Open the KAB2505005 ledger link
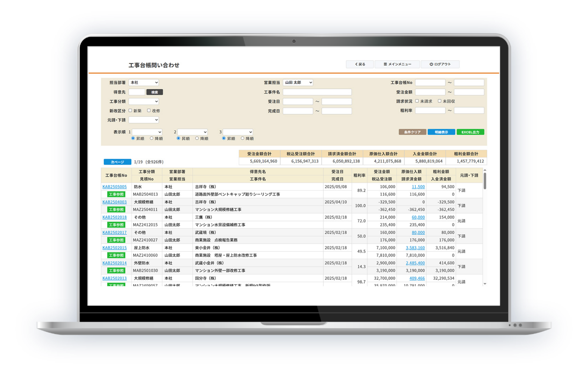Image resolution: width=588 pixels, height=374 pixels. [114, 187]
